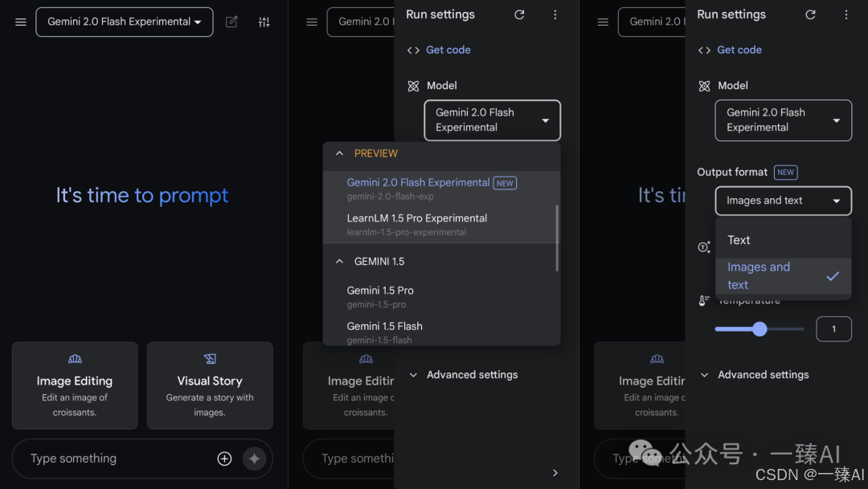Select the checked Images and text option

point(784,276)
